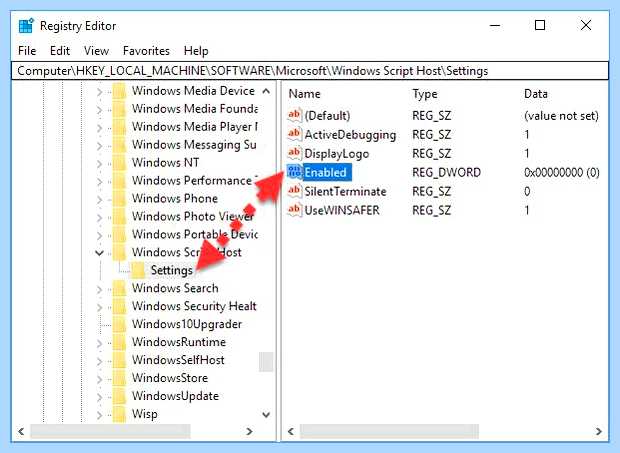The width and height of the screenshot is (620, 453).
Task: Click the folder icon of Windows Messaging Su
Action: (119, 145)
